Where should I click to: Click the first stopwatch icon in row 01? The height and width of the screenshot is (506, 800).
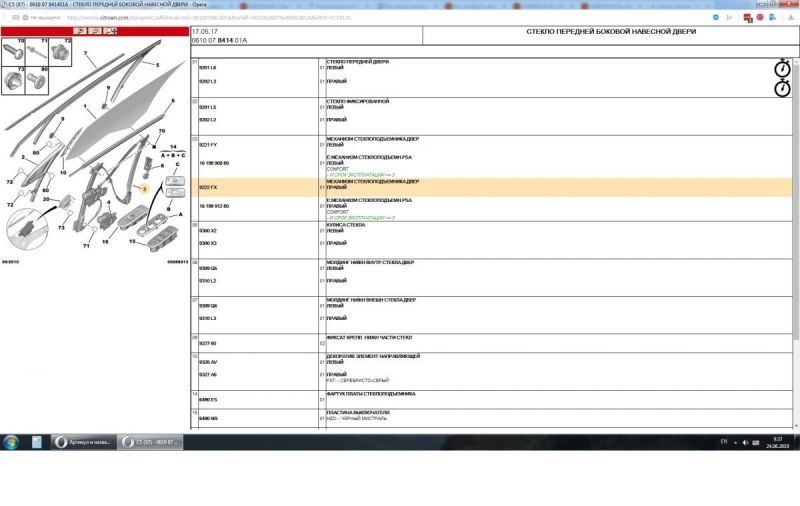pos(782,69)
